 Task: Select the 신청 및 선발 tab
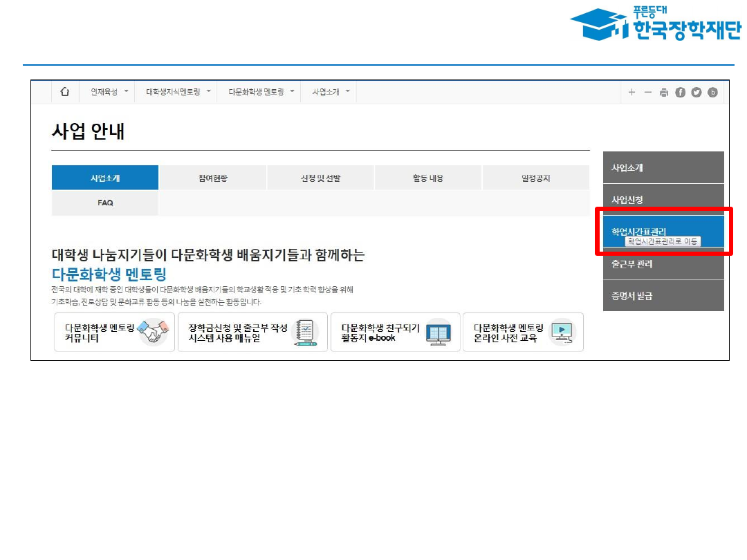tap(320, 178)
